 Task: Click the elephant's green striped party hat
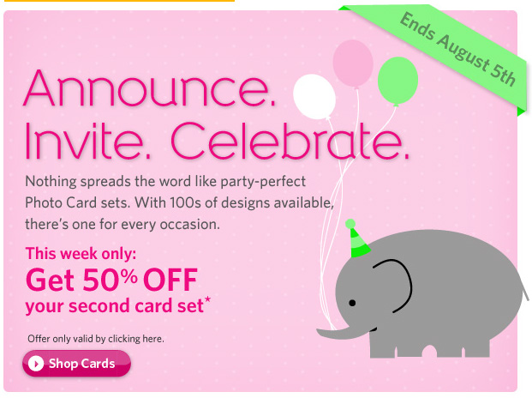[357, 240]
